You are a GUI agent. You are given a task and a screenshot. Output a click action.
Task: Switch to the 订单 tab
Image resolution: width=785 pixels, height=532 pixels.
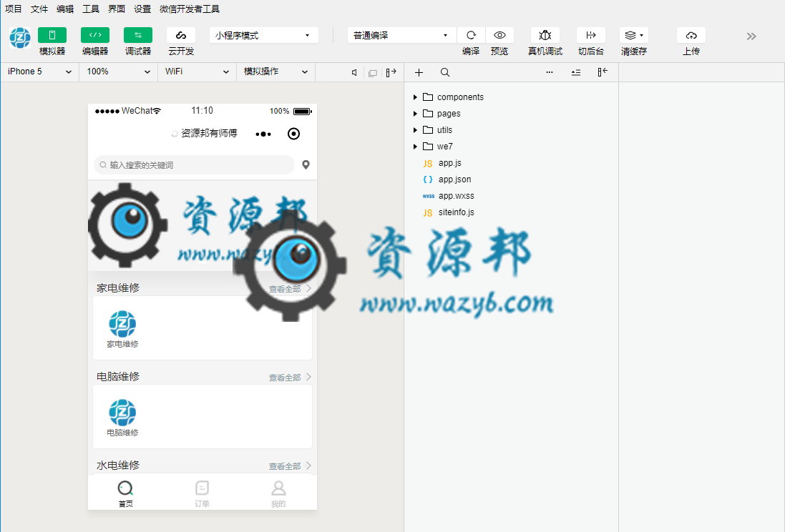[202, 494]
